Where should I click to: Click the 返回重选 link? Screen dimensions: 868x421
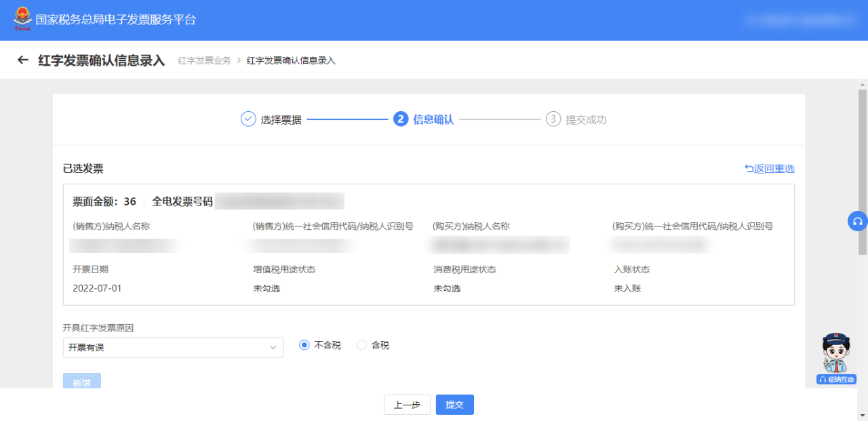(769, 169)
